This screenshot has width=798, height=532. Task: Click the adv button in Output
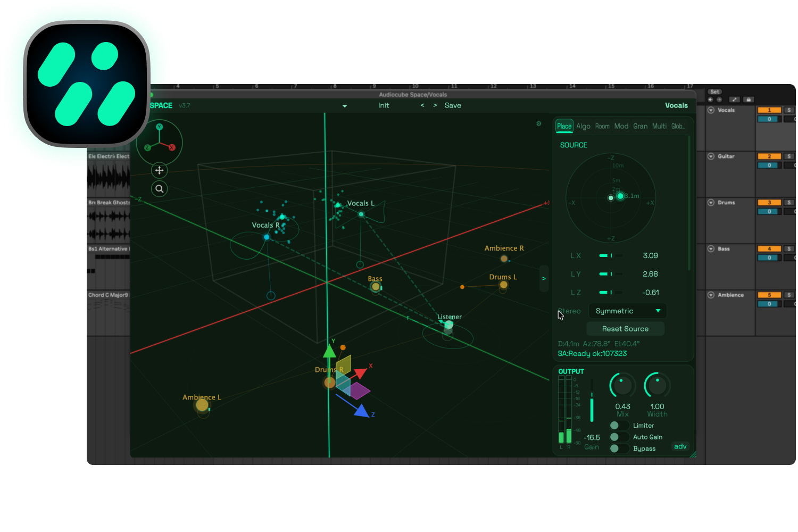click(x=680, y=446)
